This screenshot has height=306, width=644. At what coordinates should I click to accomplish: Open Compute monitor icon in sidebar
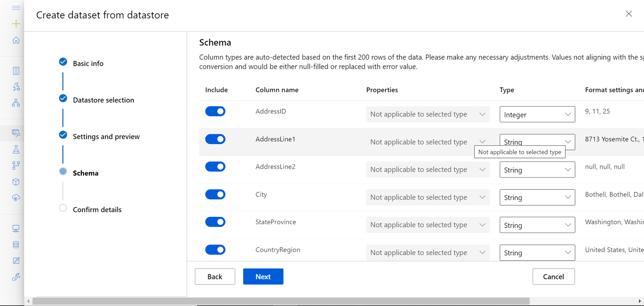(x=16, y=228)
